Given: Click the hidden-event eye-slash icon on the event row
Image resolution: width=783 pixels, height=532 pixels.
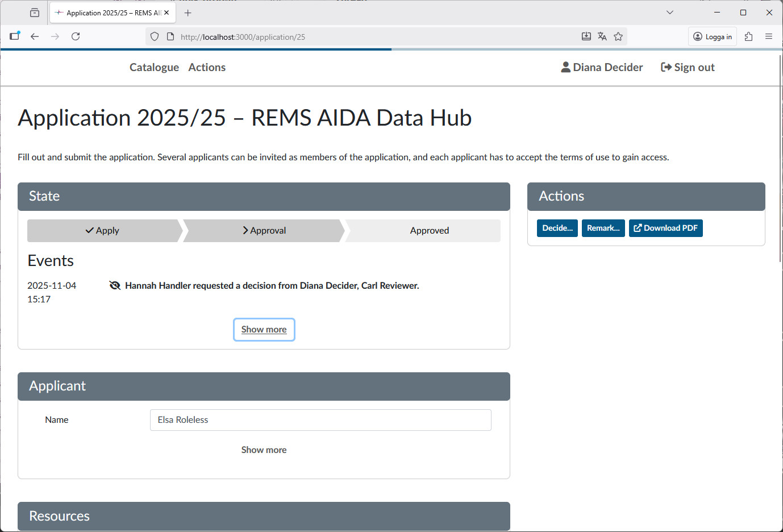Looking at the screenshot, I should coord(115,285).
